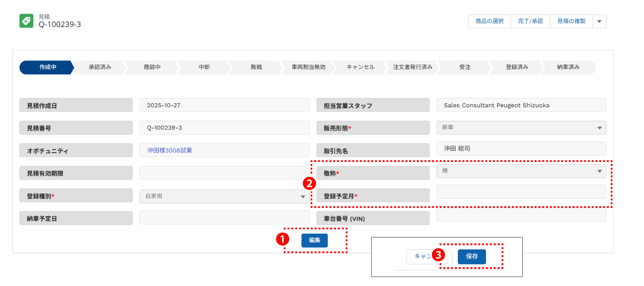Select the 納車済み stage
The width and height of the screenshot is (644, 286).
pyautogui.click(x=568, y=67)
